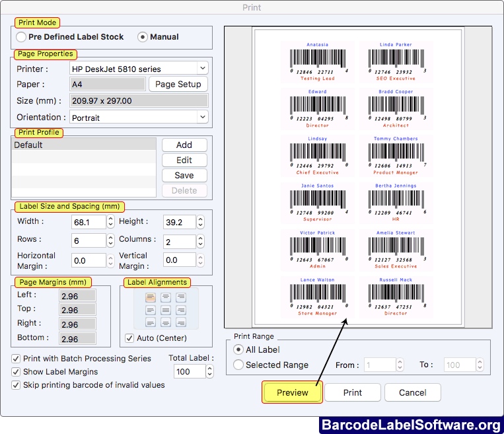The height and width of the screenshot is (434, 504).
Task: Click the Height value field 39.2
Action: (180, 222)
